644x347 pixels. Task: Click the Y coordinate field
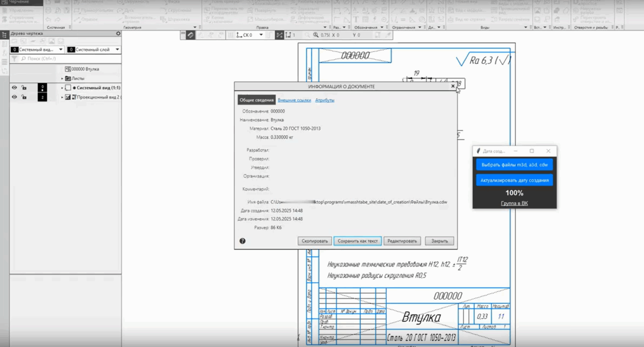click(360, 35)
